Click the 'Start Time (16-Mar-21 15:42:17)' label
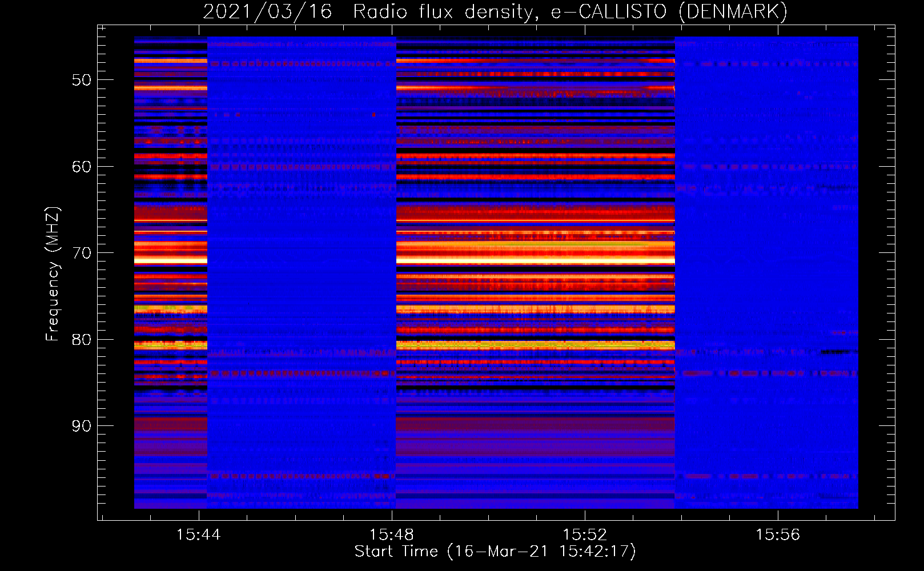924x571 pixels. (x=495, y=552)
